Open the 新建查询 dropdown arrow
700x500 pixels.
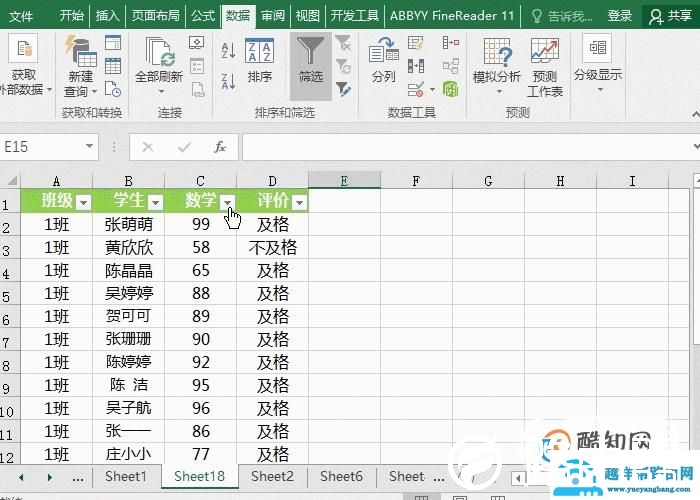[94, 92]
